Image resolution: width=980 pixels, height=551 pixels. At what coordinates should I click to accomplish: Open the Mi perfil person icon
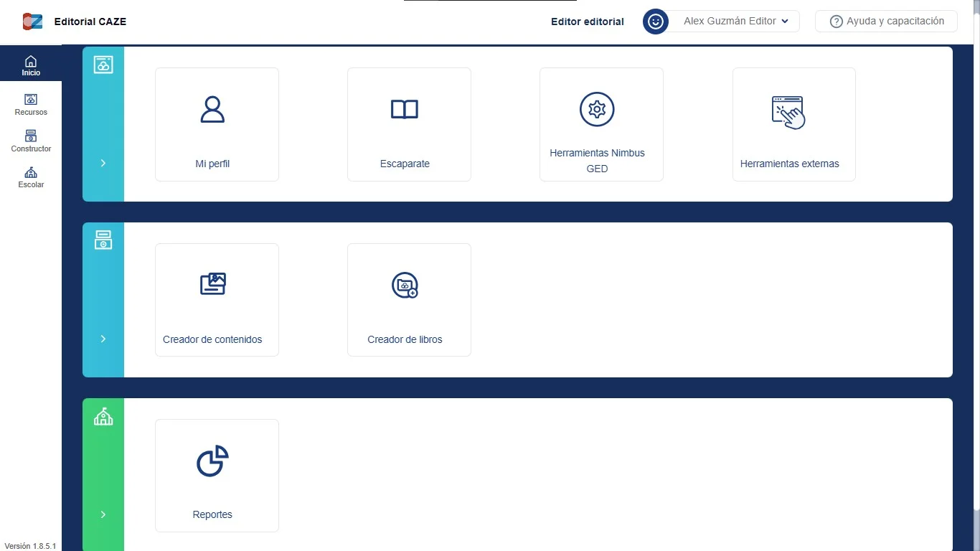[212, 110]
